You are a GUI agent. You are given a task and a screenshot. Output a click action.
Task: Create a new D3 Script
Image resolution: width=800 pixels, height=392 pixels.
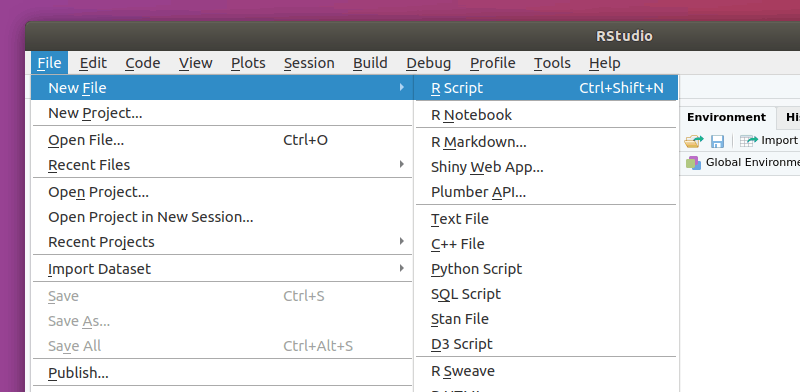(546, 344)
